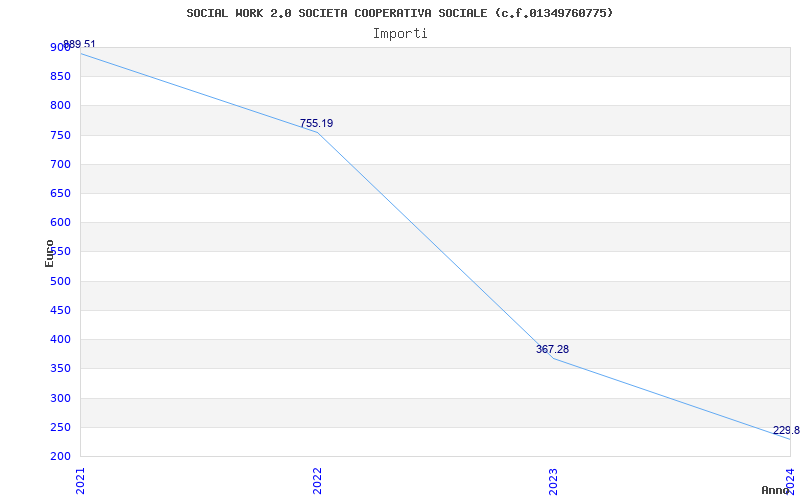Viewport: 800px width, 500px height.
Task: Click the 'Euro' y-axis title
Action: pos(49,254)
